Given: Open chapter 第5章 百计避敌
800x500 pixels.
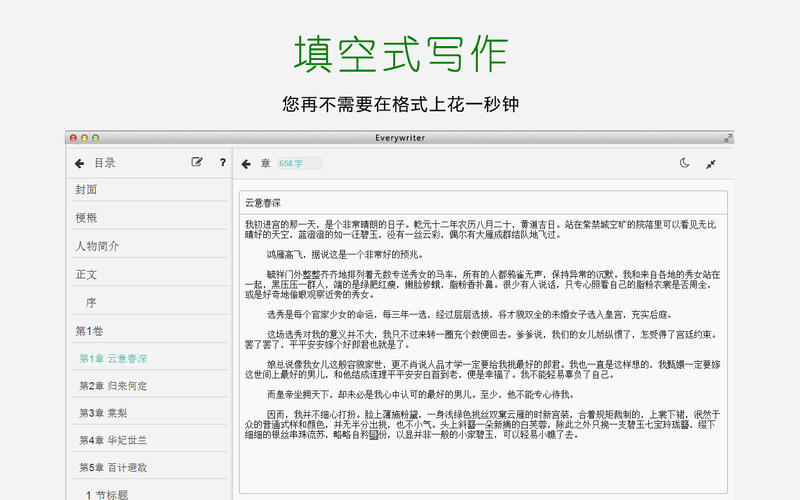Looking at the screenshot, I should pos(149,467).
